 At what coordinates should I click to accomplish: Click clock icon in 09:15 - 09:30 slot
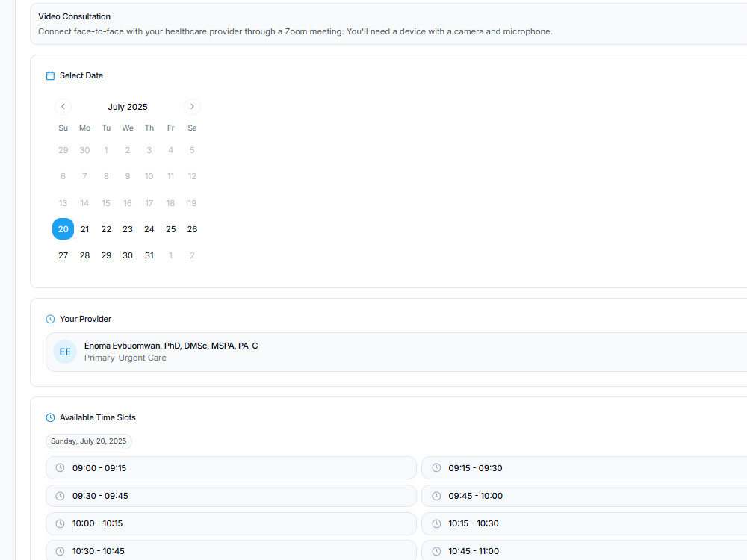pos(436,468)
